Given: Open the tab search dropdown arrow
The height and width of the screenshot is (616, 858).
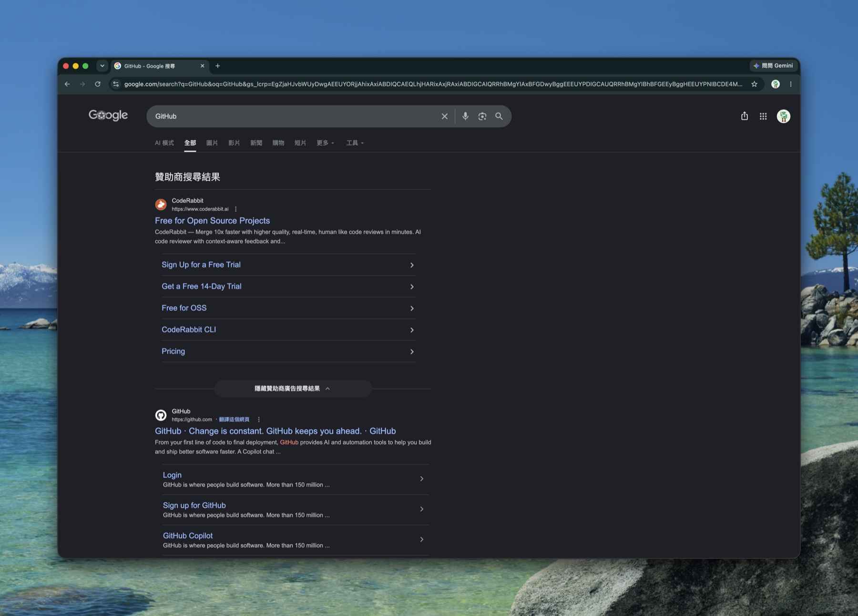Looking at the screenshot, I should click(102, 66).
